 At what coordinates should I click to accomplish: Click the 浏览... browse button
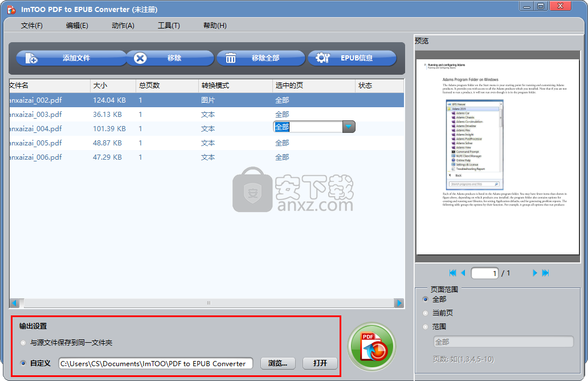point(278,363)
